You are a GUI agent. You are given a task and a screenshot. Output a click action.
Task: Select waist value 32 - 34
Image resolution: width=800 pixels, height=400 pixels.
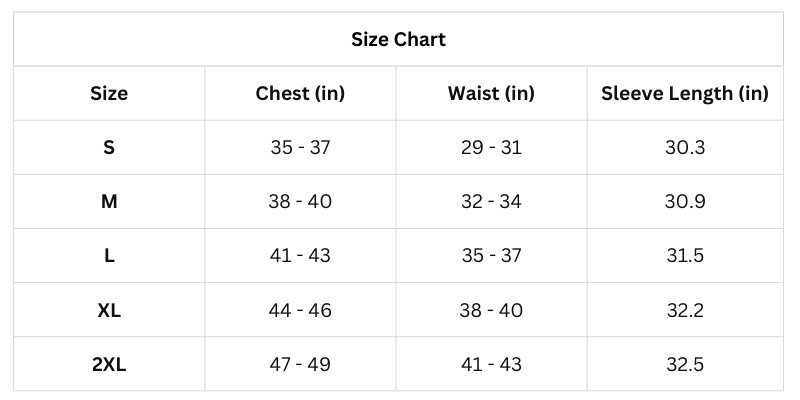(x=491, y=202)
